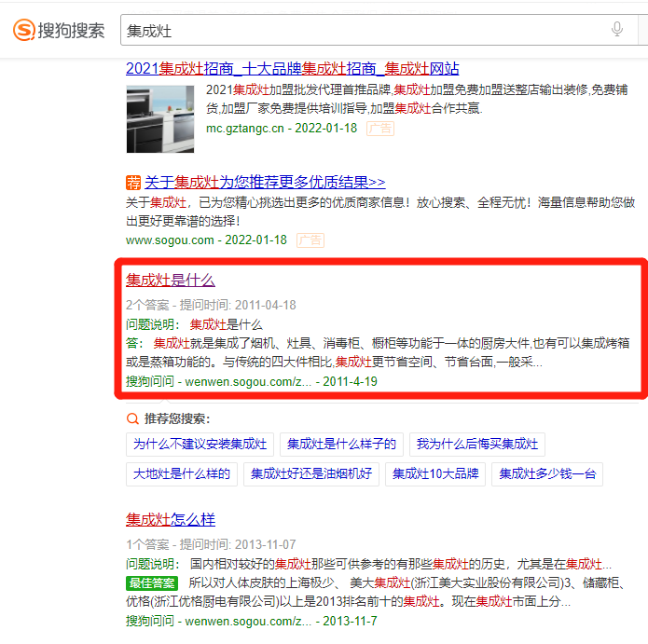Activate the microphone voice search icon
The width and height of the screenshot is (648, 644).
617,29
